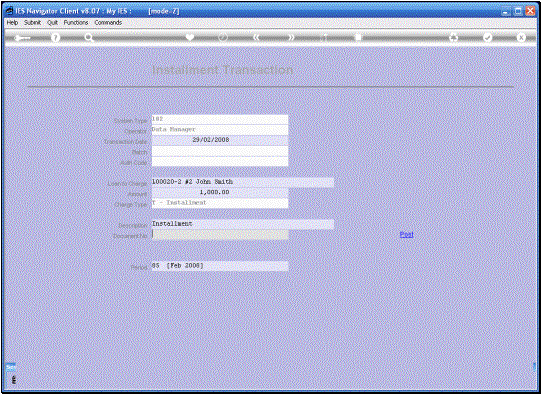Go back with double-left chevron icon

(x=256, y=37)
